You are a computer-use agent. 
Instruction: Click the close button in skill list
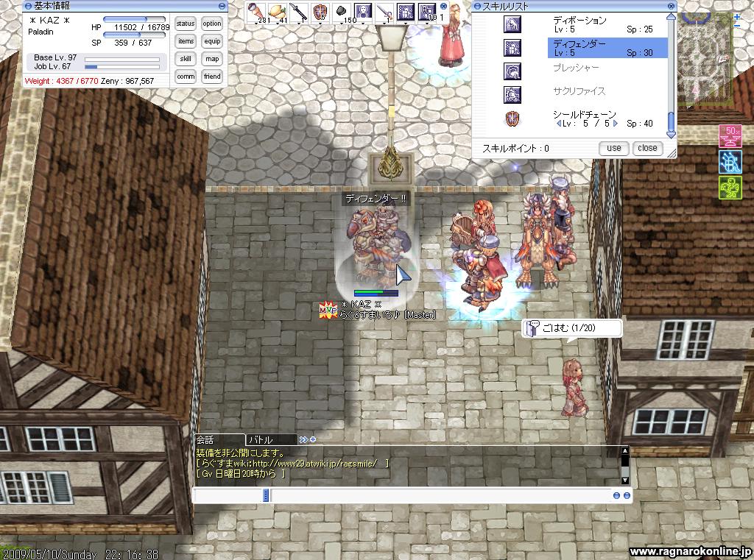pos(647,148)
